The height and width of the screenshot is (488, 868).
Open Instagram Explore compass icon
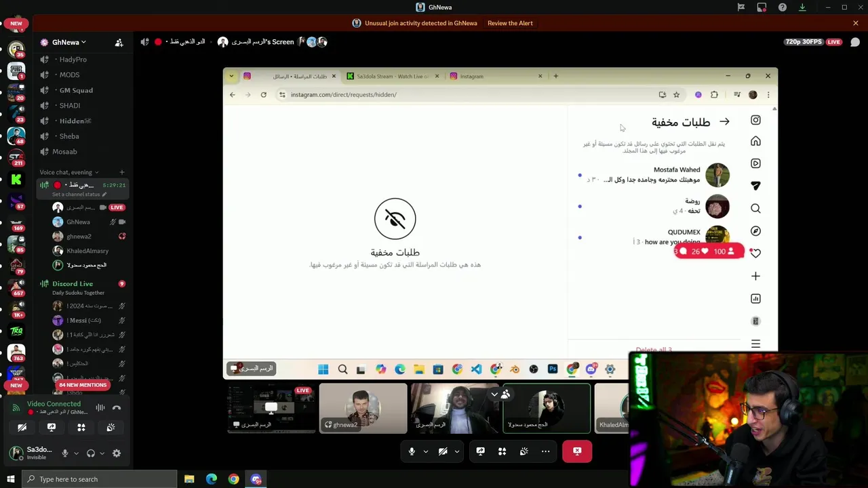point(755,231)
